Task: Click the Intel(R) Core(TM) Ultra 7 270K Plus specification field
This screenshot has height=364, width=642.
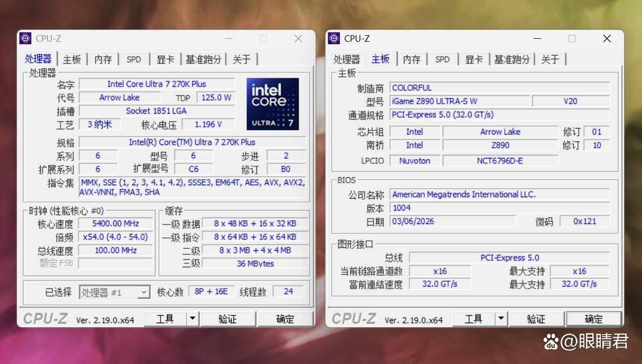Action: point(192,142)
